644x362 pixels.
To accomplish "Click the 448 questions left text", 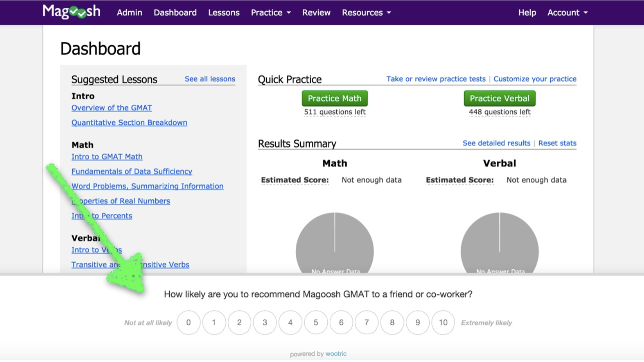I will 500,112.
